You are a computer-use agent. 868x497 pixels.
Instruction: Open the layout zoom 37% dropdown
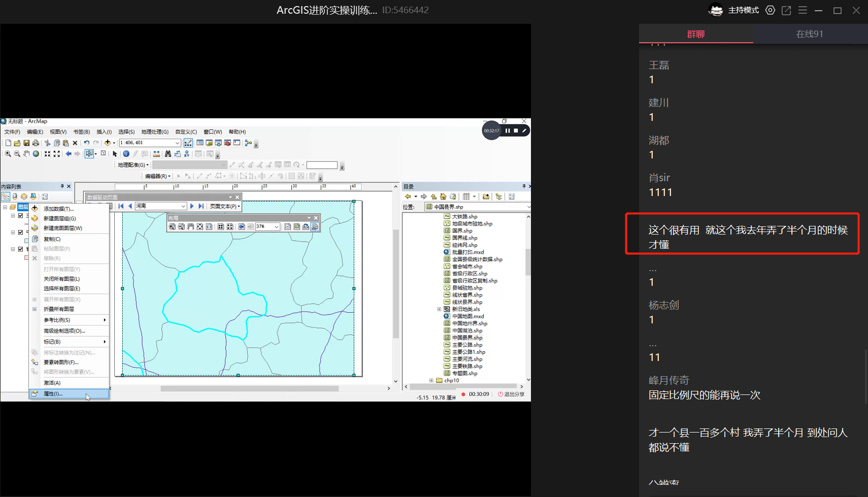(277, 227)
